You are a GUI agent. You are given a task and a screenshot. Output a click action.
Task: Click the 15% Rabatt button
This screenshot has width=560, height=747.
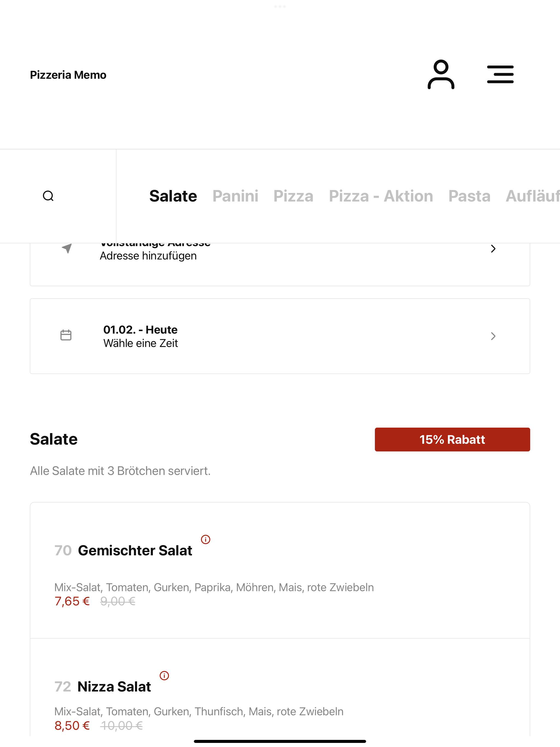[x=452, y=439]
